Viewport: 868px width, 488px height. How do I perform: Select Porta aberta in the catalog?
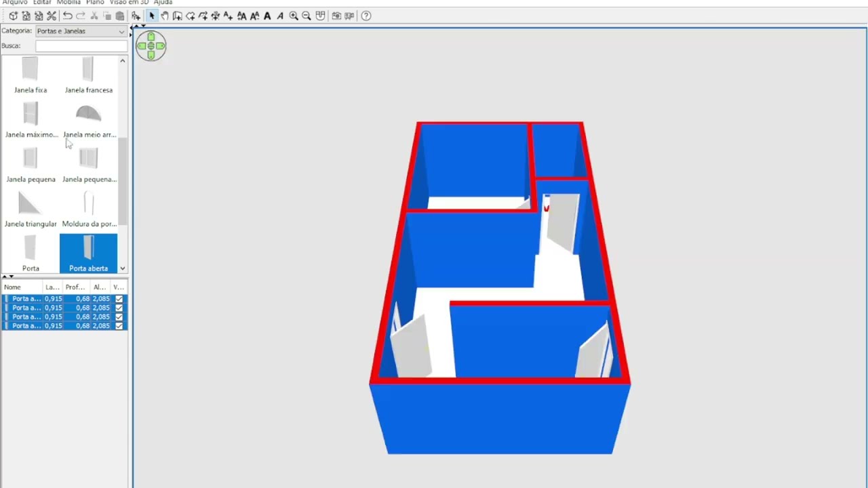click(89, 254)
